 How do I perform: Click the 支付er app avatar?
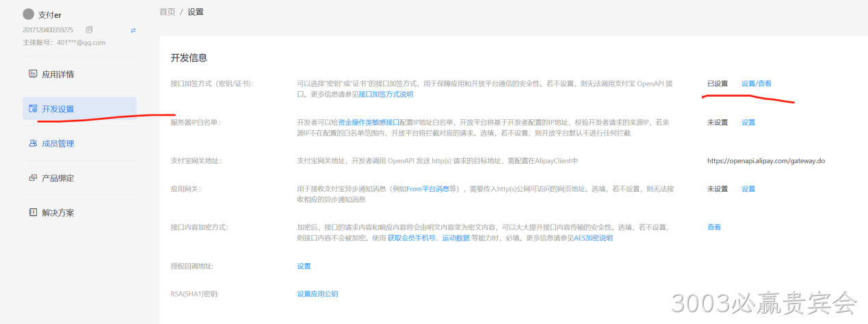[28, 14]
